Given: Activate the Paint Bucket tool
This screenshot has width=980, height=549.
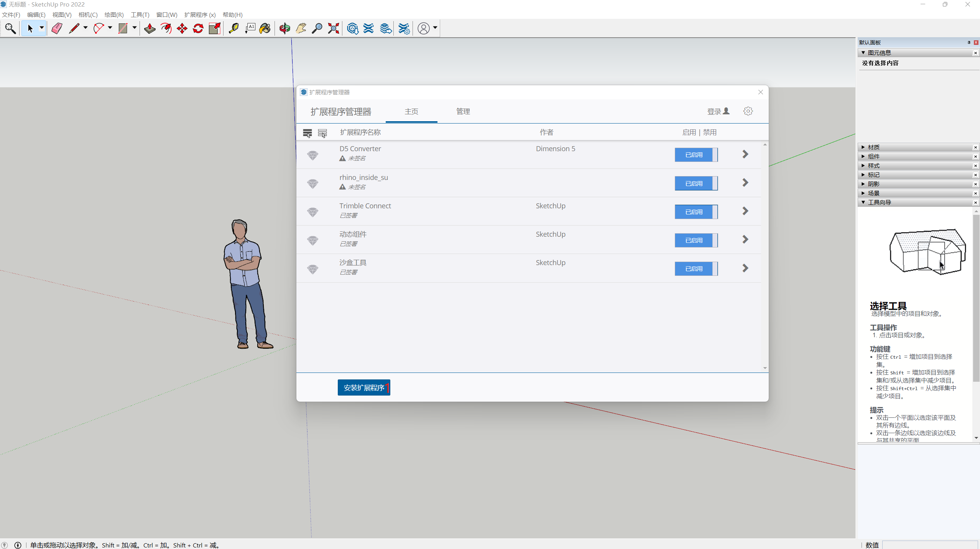Looking at the screenshot, I should 265,28.
